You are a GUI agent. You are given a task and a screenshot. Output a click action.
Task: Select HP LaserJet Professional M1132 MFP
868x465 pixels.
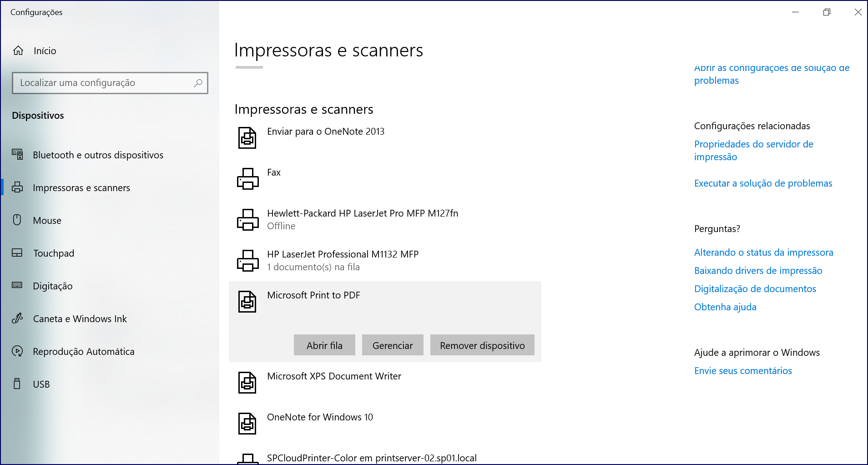[343, 254]
